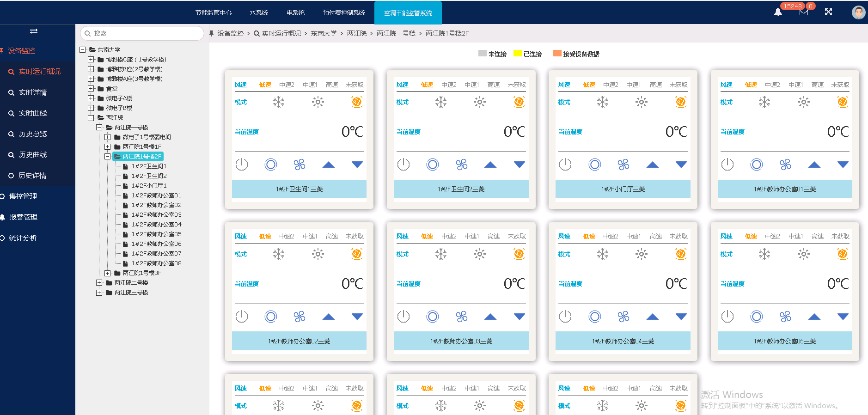
Task: Click the fullscreen expand icon
Action: pyautogui.click(x=828, y=12)
